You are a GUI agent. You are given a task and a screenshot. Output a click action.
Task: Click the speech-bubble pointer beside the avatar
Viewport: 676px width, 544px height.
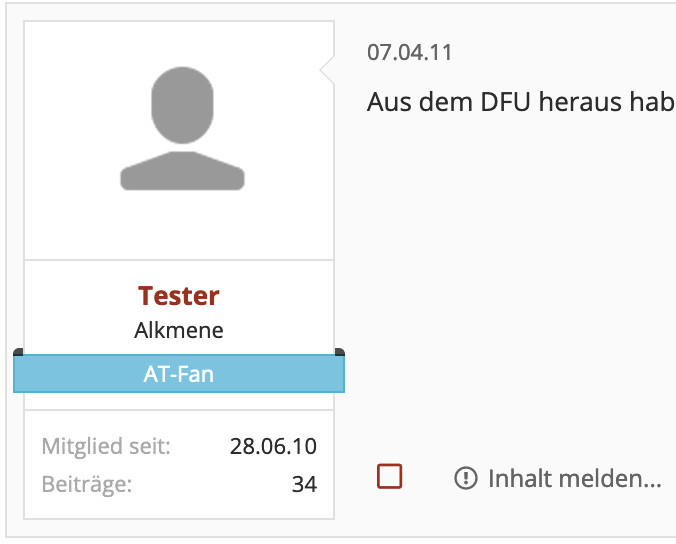point(327,69)
